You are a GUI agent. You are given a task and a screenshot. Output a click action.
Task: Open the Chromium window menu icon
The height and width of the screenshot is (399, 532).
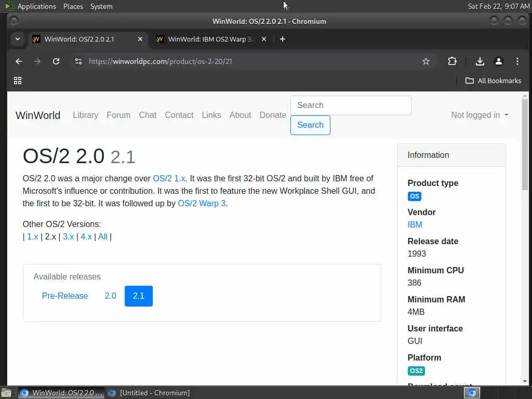tap(14, 21)
